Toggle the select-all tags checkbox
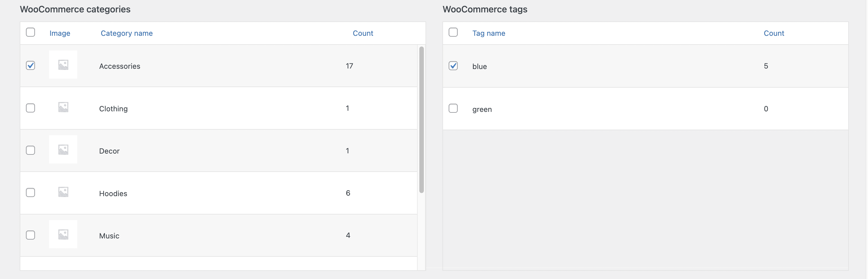 click(x=453, y=32)
